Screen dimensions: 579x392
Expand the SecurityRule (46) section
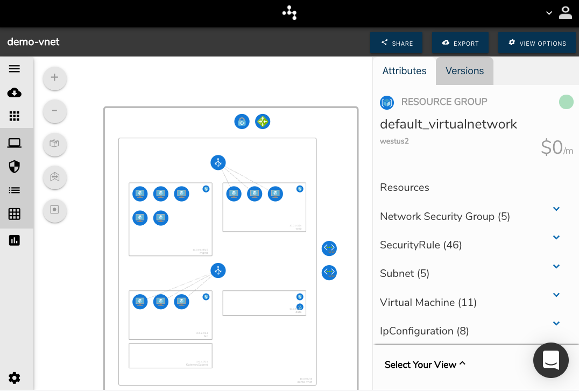point(556,237)
